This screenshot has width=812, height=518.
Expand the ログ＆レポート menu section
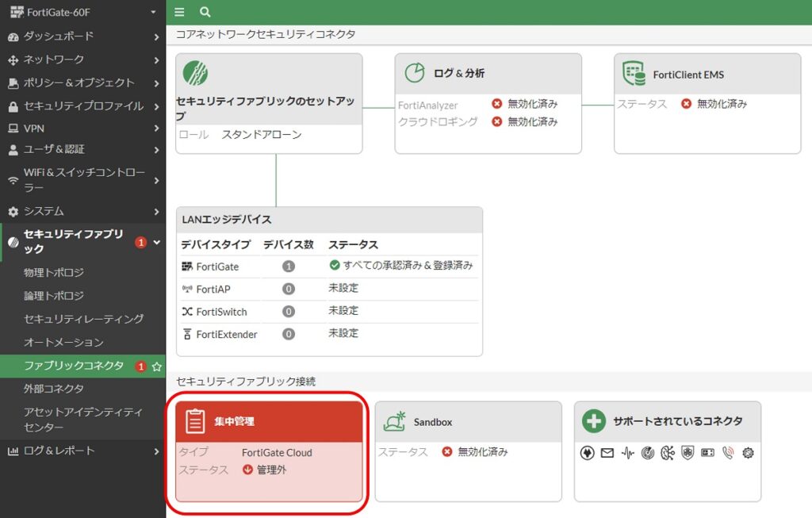coord(82,451)
